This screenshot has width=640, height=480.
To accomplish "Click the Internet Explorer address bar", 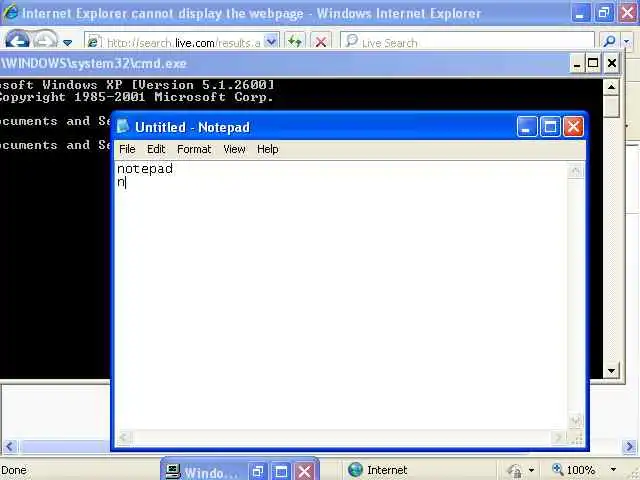I will pos(182,42).
